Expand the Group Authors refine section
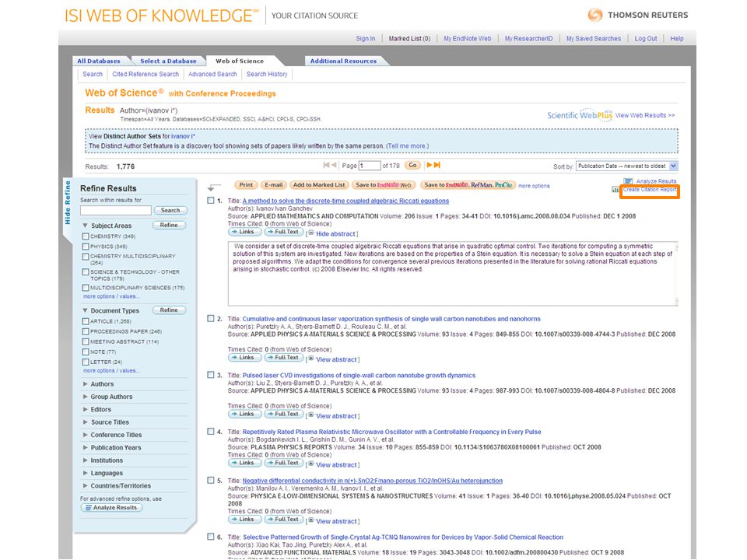Screen dimensions: 747x560 tap(86, 397)
